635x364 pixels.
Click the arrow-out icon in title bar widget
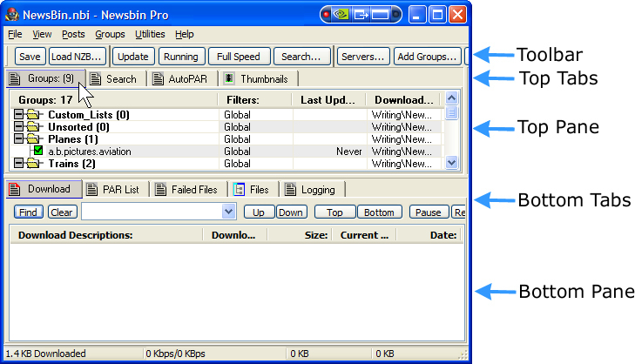point(361,15)
